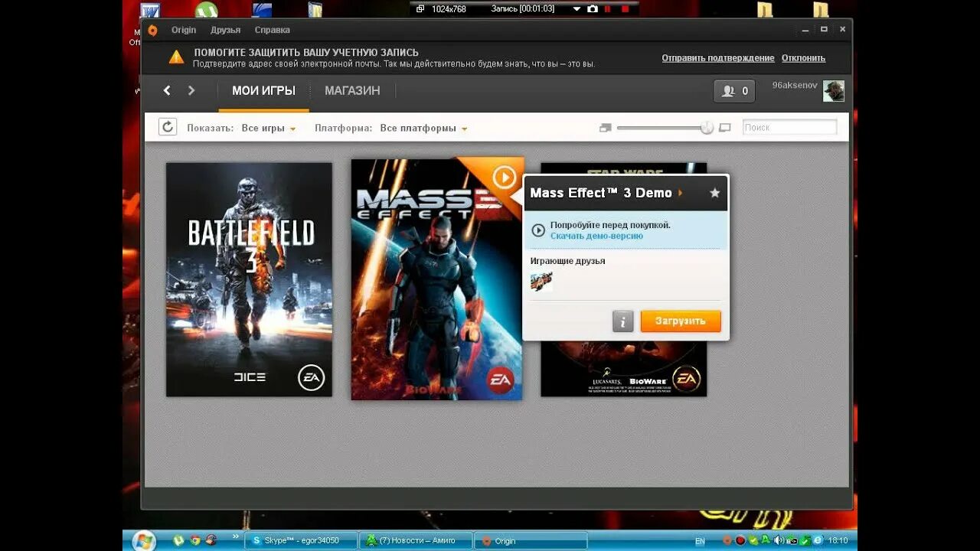Dismiss the warning with 'Отклонить'
The image size is (980, 551).
point(803,58)
